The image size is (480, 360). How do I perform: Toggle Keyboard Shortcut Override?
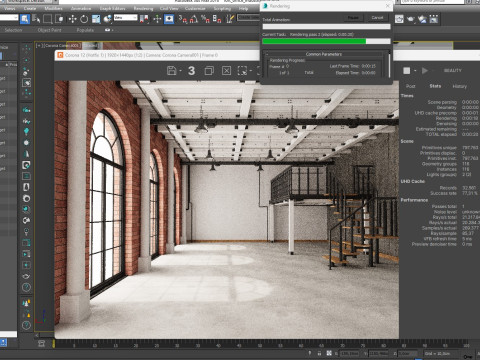tap(169, 19)
